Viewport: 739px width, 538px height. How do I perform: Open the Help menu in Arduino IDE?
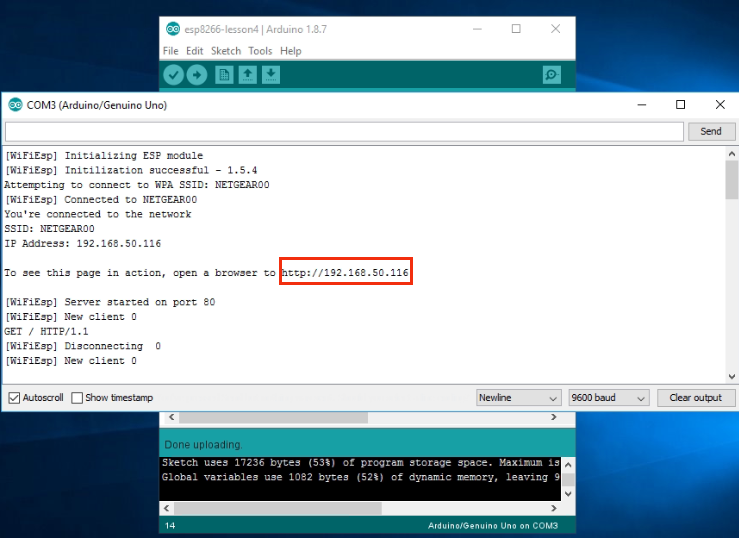pos(291,51)
